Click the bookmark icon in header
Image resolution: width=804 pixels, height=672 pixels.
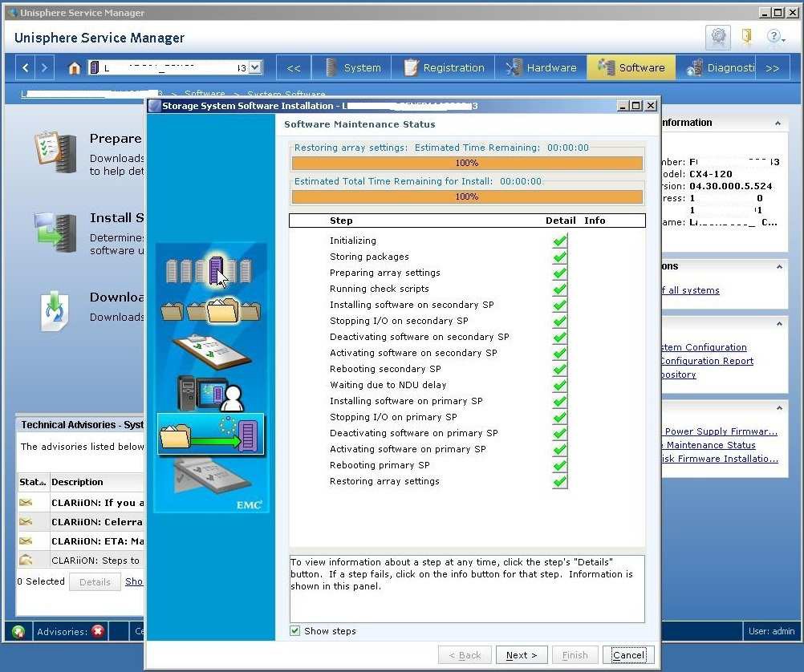pyautogui.click(x=746, y=36)
